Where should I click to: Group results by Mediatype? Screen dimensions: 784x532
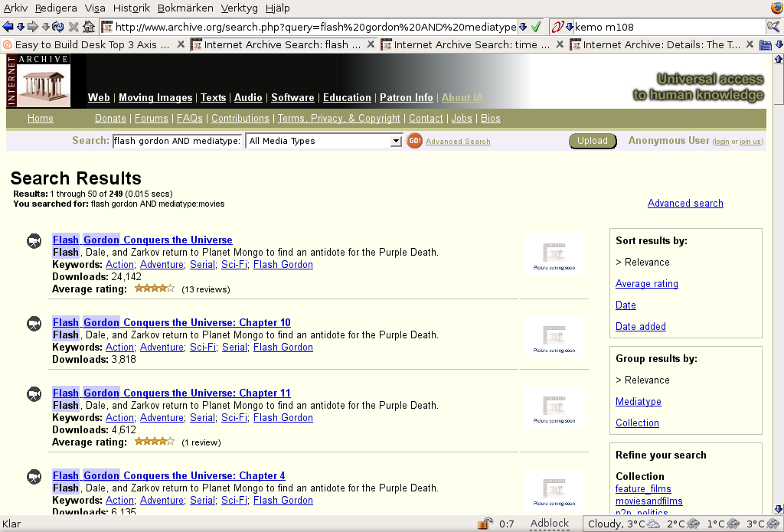click(638, 402)
